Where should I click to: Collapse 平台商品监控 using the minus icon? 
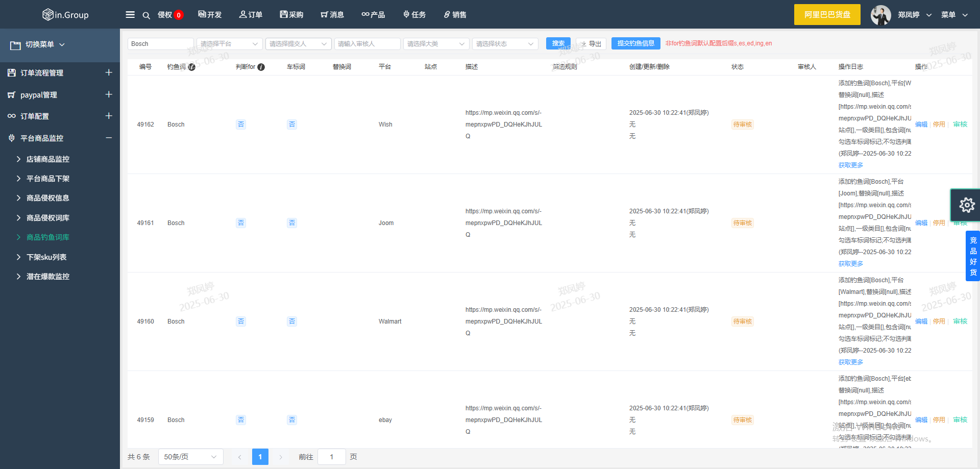pos(109,138)
